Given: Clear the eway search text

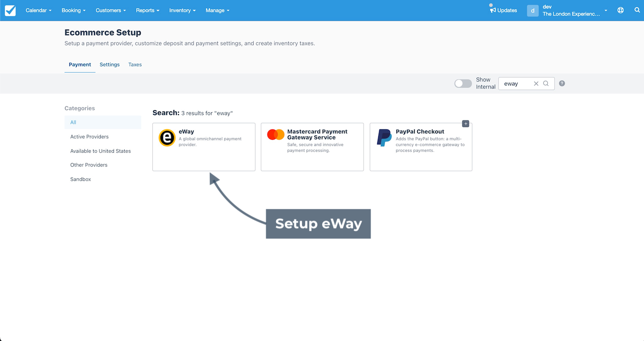Looking at the screenshot, I should pos(536,83).
